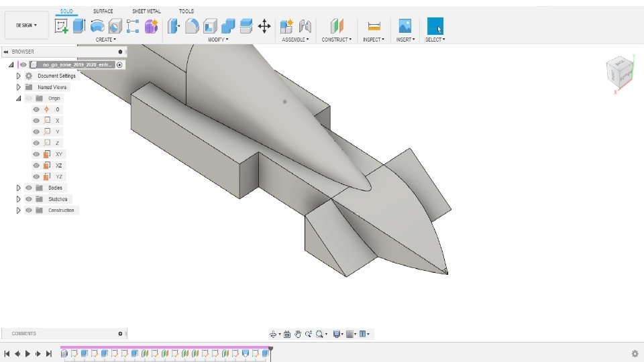Toggle visibility of the Origin folder
This screenshot has height=362, width=644.
pos(29,99)
